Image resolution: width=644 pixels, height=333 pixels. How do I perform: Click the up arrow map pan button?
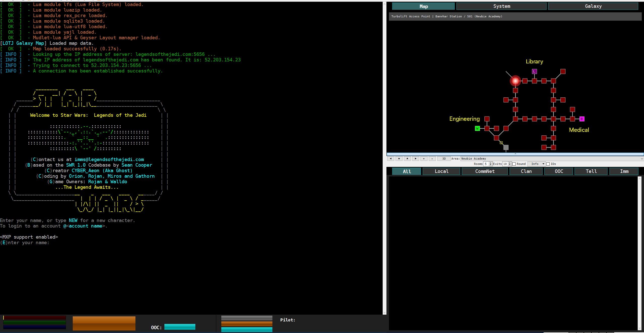click(407, 159)
